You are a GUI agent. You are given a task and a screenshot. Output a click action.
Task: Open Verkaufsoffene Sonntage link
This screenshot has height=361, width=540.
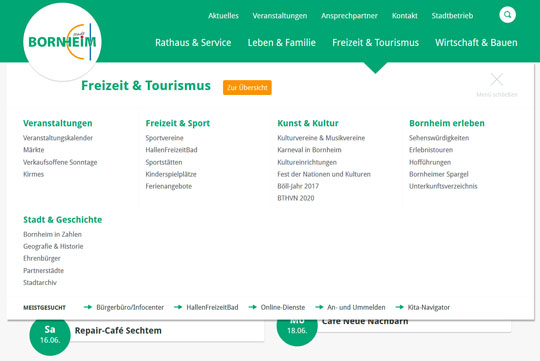[60, 162]
